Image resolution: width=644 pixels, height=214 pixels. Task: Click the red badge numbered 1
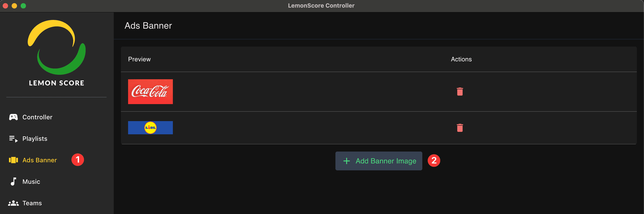(78, 160)
